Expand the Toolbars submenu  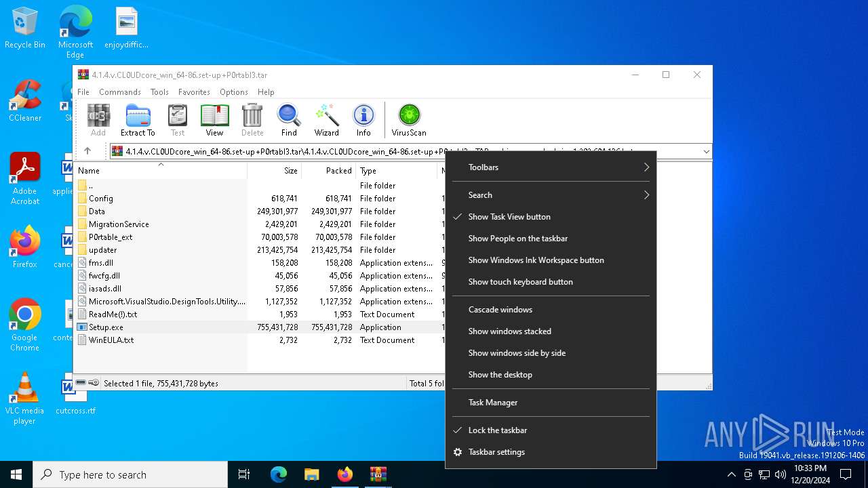[x=551, y=167]
